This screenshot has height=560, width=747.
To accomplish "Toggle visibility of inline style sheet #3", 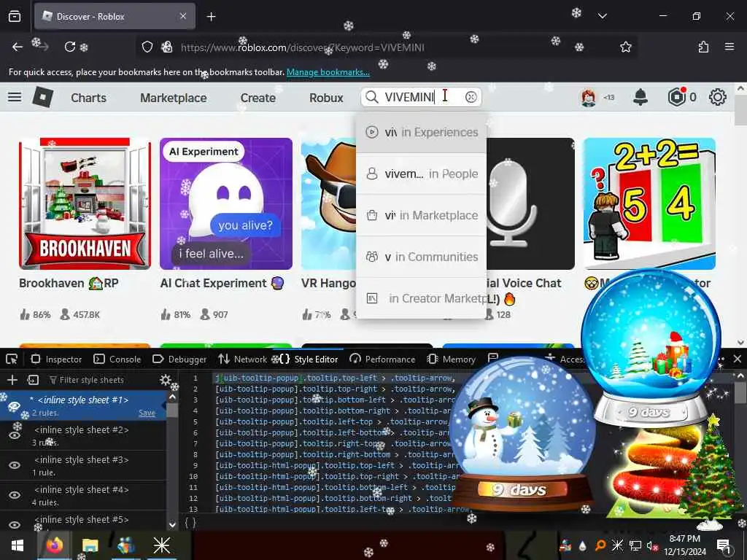I will click(15, 465).
